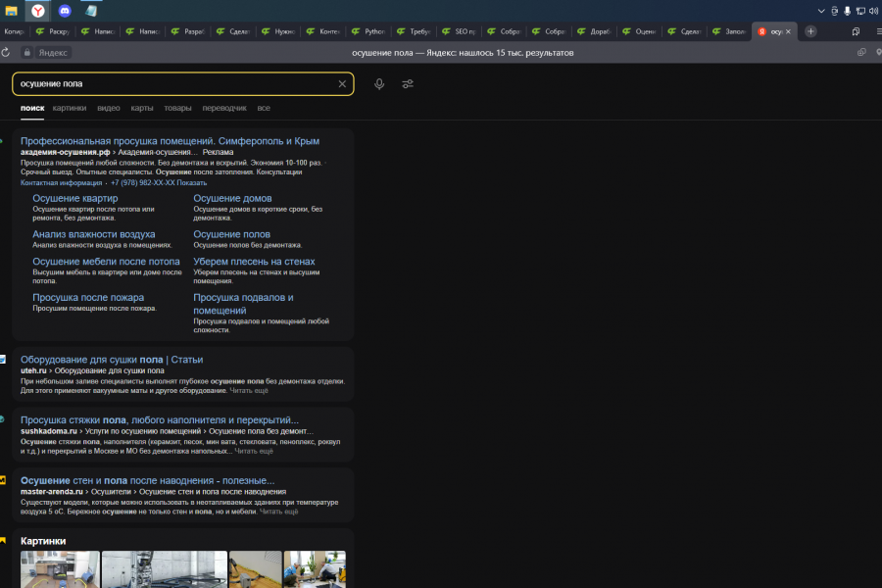Click uteh.ru domain link
The height and width of the screenshot is (588, 882).
click(x=33, y=370)
